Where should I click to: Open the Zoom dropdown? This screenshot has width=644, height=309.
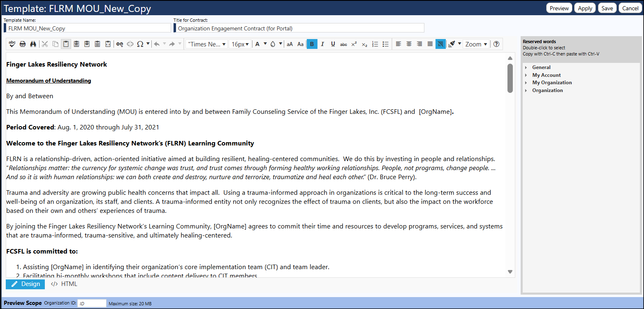click(476, 44)
